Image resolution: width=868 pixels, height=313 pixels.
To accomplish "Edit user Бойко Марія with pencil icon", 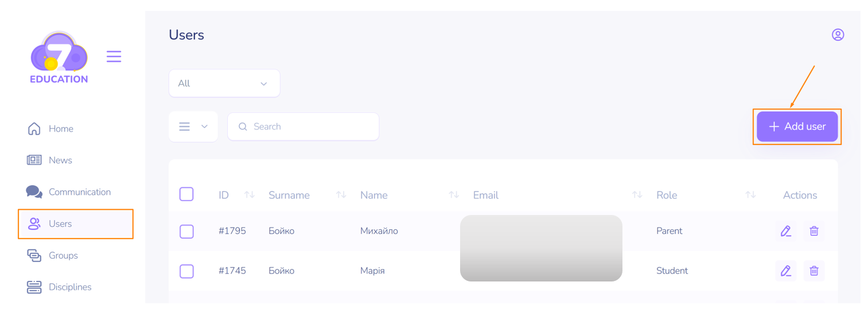I will [786, 271].
